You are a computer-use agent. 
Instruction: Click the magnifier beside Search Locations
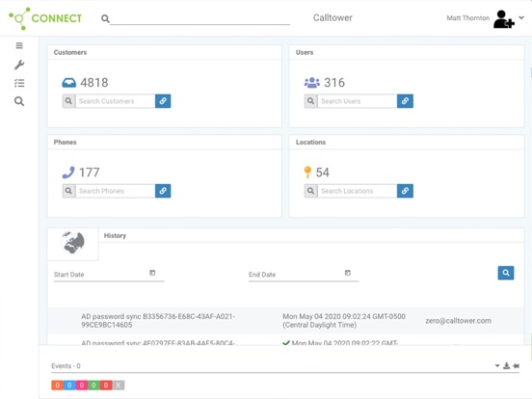tap(310, 191)
